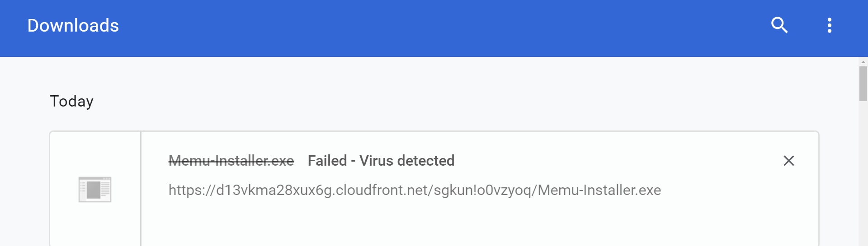868x246 pixels.
Task: Click the https prefix of the download URL
Action: click(x=185, y=190)
